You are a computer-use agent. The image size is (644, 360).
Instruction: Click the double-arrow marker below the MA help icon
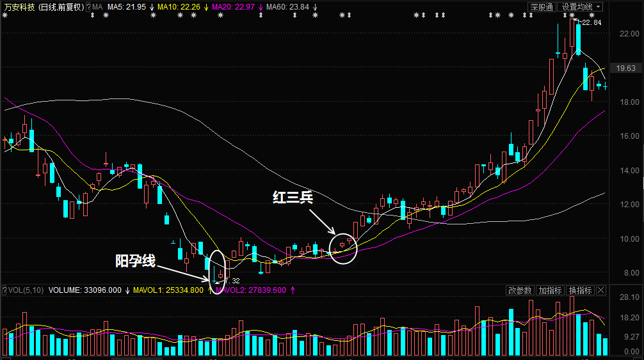coord(92,15)
